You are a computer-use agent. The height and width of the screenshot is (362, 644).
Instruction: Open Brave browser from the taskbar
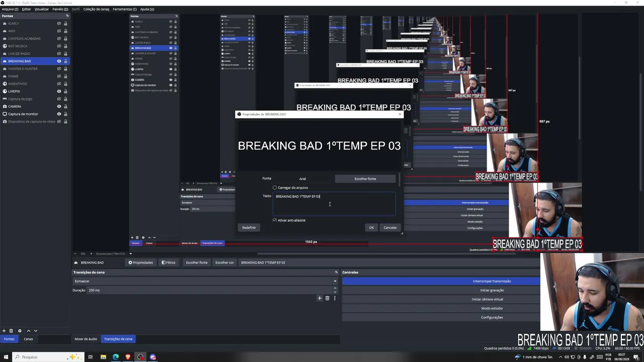coord(128,357)
